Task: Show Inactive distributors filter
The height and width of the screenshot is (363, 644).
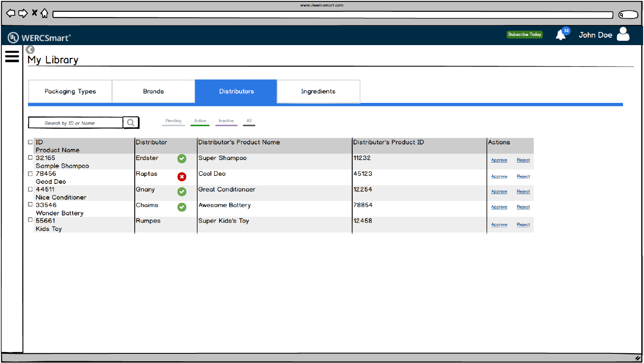Action: [226, 121]
